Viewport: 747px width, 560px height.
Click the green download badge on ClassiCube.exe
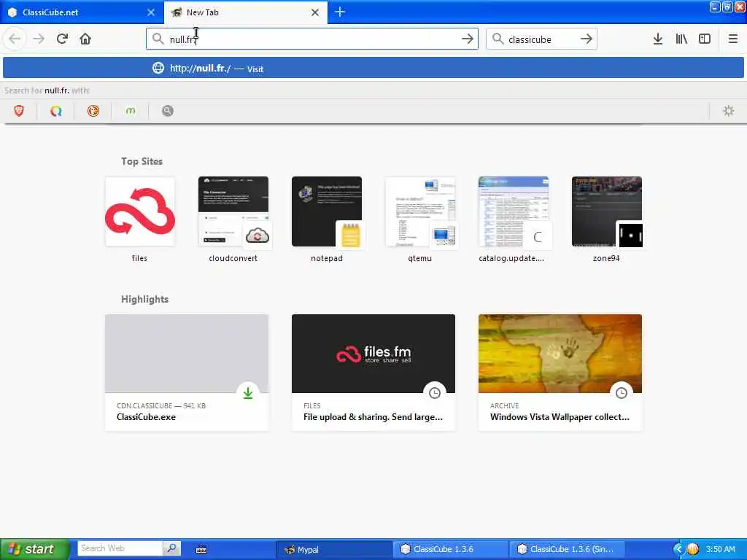(x=248, y=393)
